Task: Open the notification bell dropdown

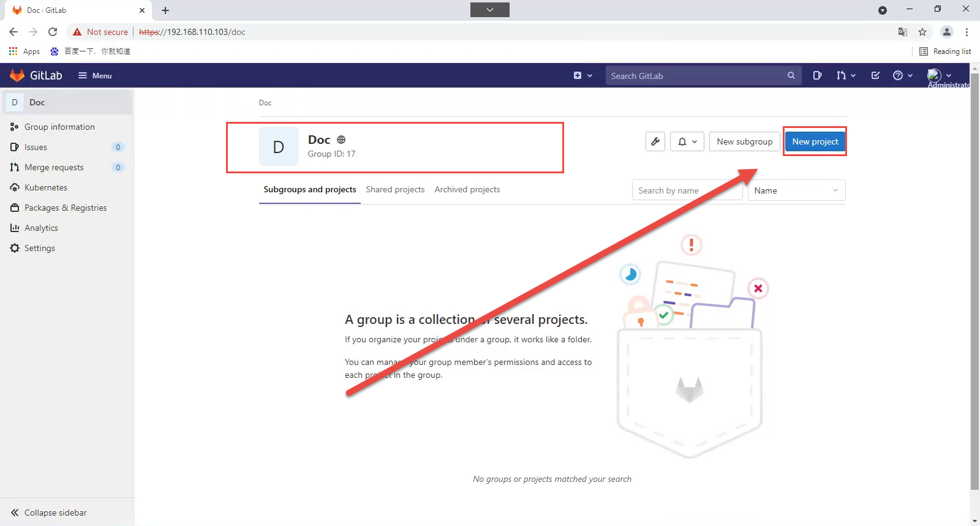Action: pos(687,141)
